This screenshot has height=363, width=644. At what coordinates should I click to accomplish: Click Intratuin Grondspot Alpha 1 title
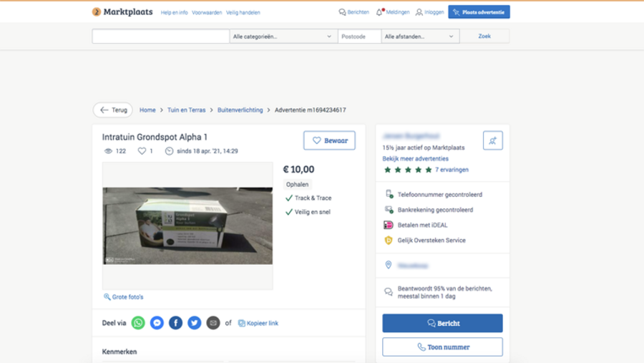pos(155,137)
